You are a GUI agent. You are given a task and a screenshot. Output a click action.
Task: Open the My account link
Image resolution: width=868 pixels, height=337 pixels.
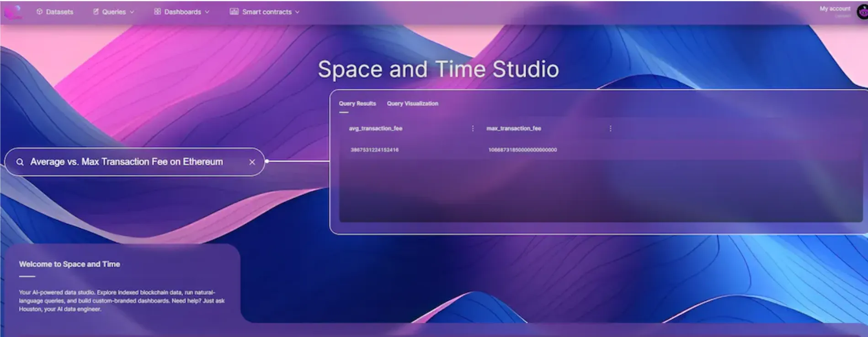[x=835, y=9]
